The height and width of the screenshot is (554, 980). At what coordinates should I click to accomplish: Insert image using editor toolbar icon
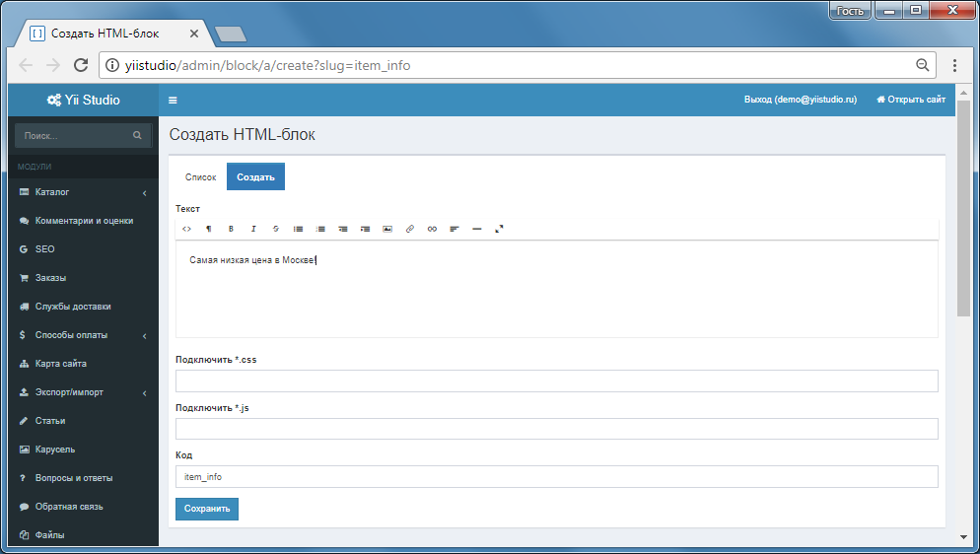[x=387, y=230]
